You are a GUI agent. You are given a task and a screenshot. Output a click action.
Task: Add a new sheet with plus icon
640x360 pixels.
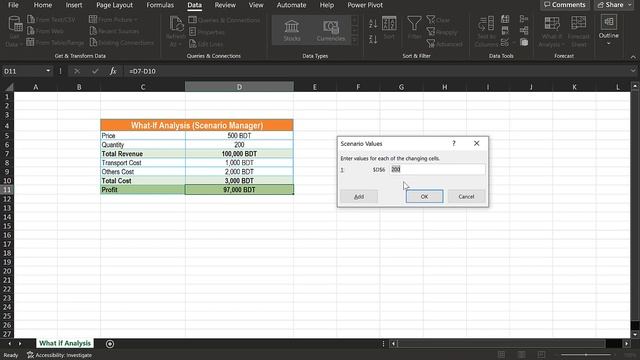click(110, 344)
